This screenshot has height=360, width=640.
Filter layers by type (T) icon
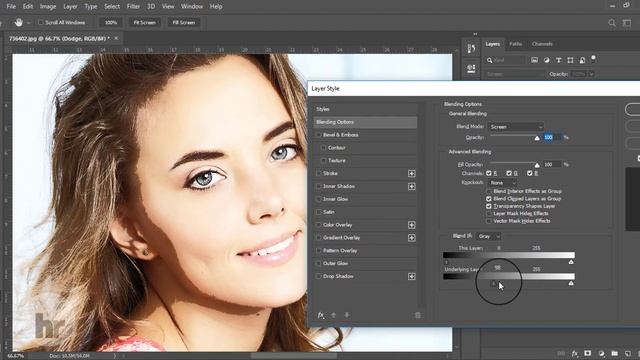(x=558, y=60)
